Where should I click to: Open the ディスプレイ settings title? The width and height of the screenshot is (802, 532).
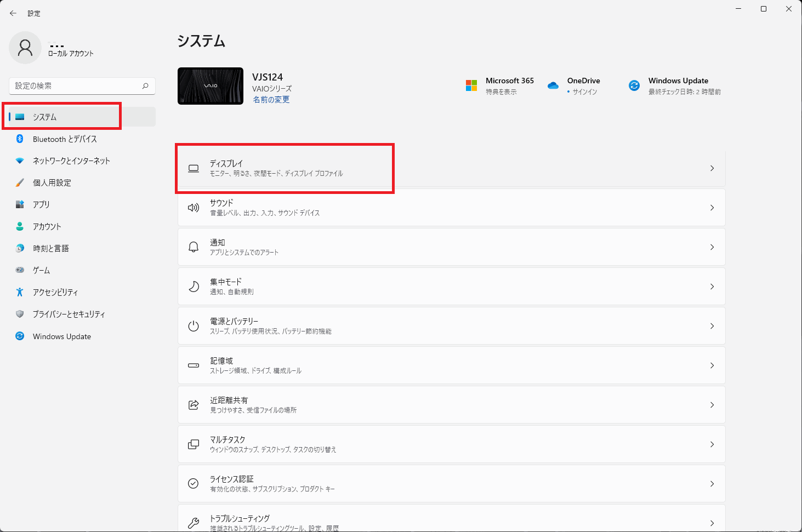[x=226, y=163]
